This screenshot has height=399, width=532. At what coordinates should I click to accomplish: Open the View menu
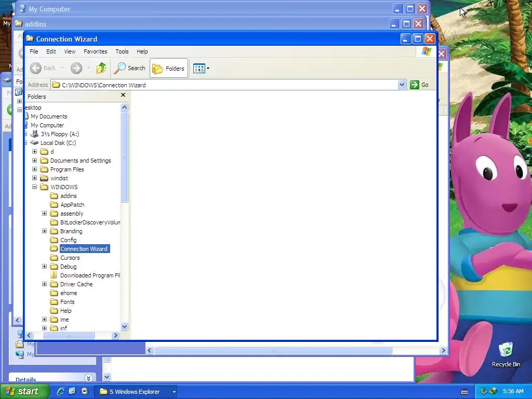(x=70, y=51)
